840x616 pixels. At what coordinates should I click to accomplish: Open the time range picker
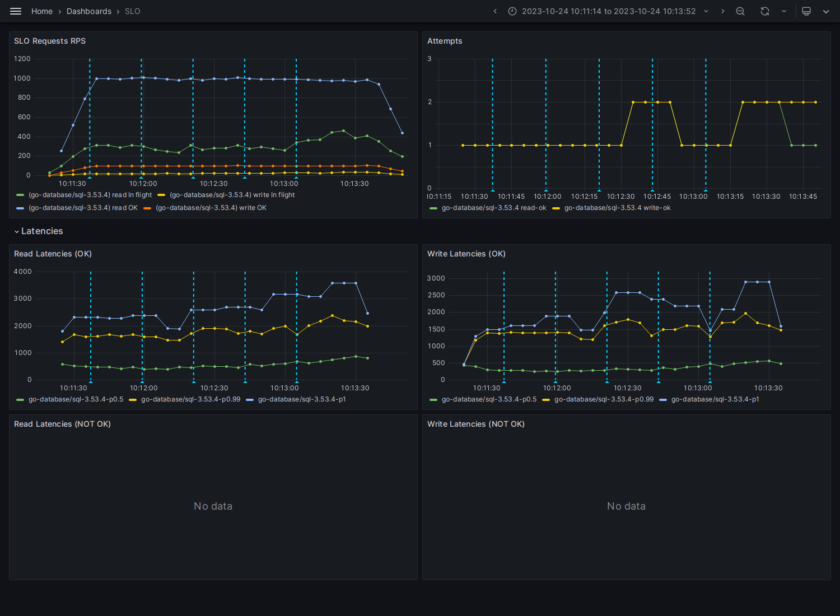(609, 11)
